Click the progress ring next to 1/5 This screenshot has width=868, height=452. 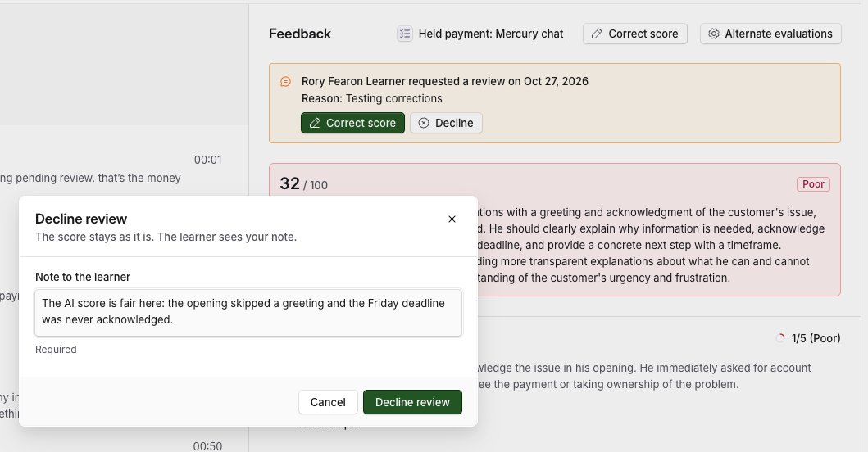point(780,338)
